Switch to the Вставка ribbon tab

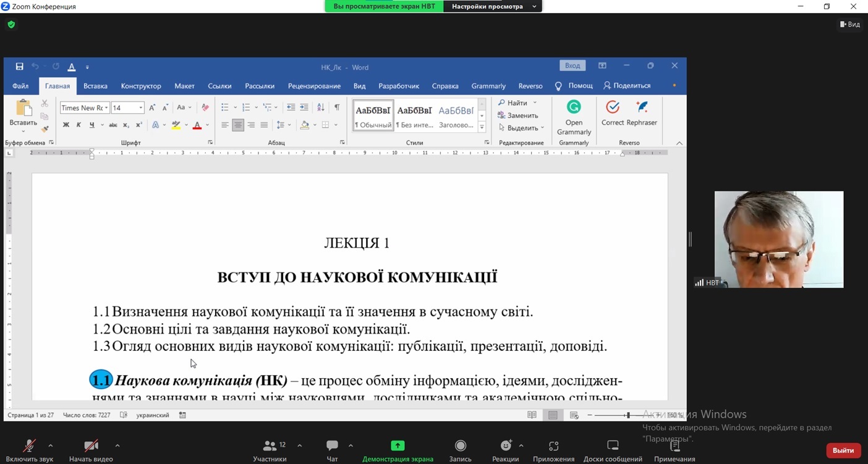(x=95, y=86)
